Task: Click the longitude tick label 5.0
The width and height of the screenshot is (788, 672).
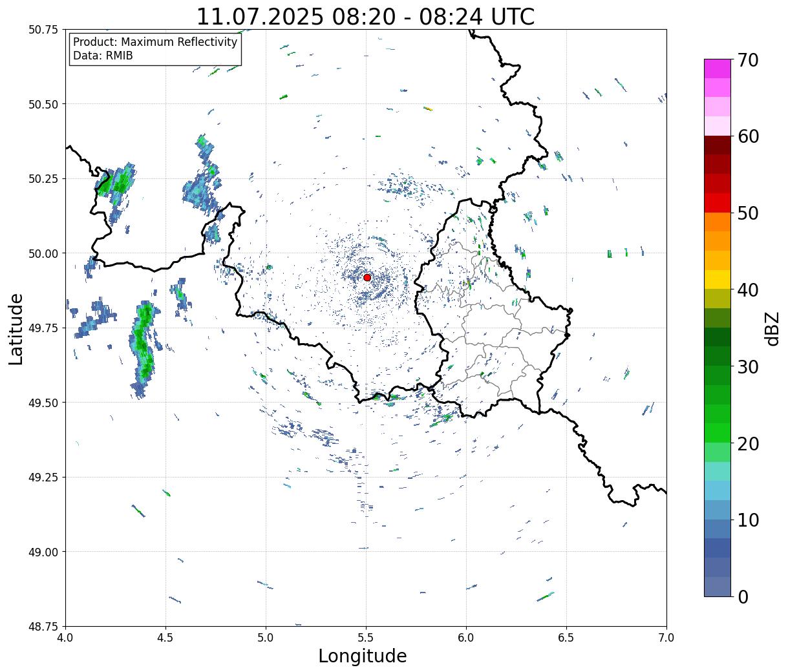Action: coord(266,638)
